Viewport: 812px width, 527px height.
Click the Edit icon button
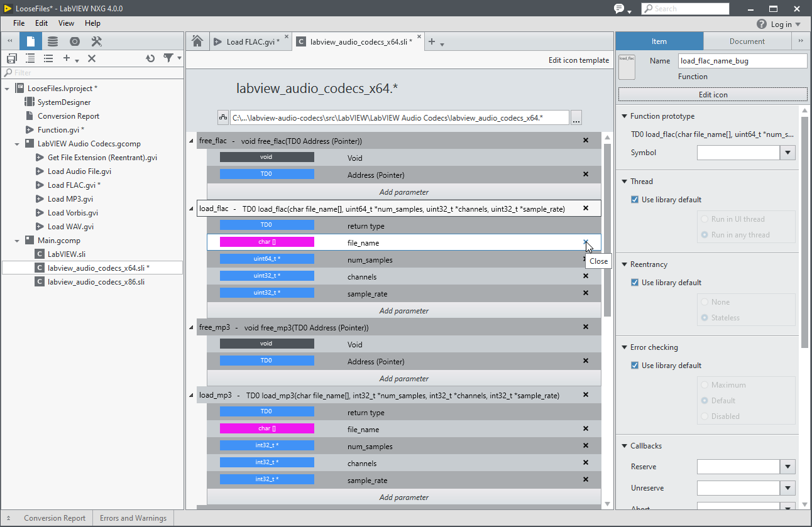point(713,95)
